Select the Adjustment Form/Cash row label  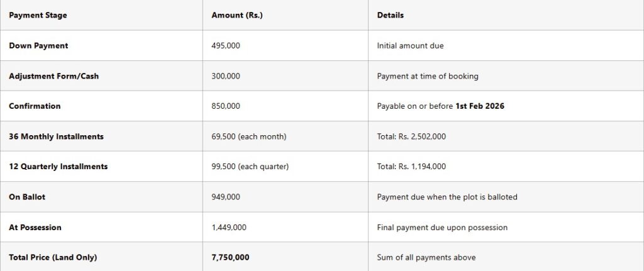(x=53, y=76)
